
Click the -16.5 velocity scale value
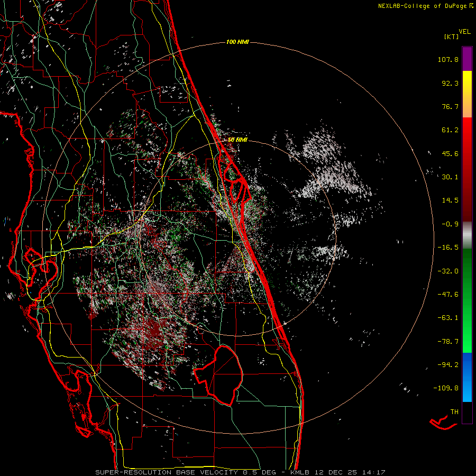[x=448, y=248]
